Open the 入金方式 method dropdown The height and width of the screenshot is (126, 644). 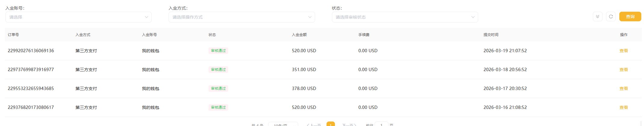(x=241, y=17)
